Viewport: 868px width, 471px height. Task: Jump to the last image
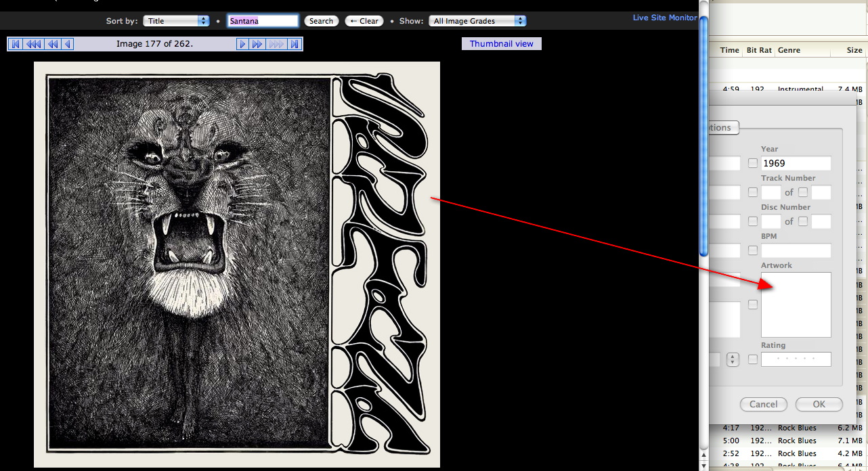pos(294,44)
